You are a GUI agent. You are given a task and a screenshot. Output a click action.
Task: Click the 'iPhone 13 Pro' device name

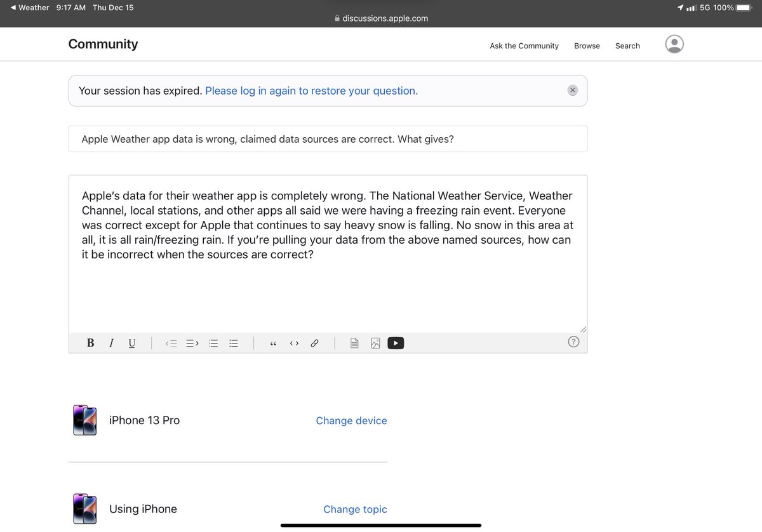tap(145, 420)
